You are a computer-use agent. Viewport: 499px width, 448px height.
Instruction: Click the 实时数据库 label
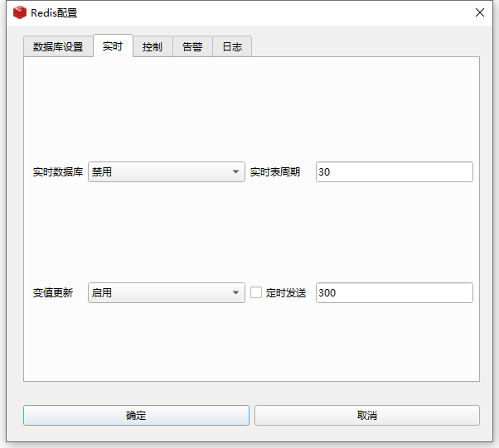(58, 172)
